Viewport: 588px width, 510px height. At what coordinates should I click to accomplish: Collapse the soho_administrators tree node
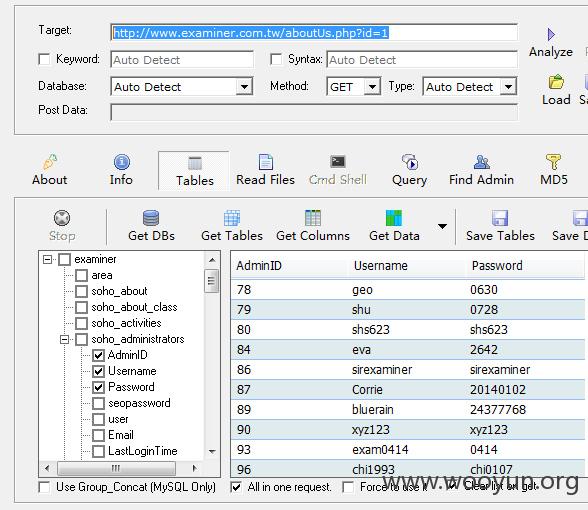[x=64, y=339]
